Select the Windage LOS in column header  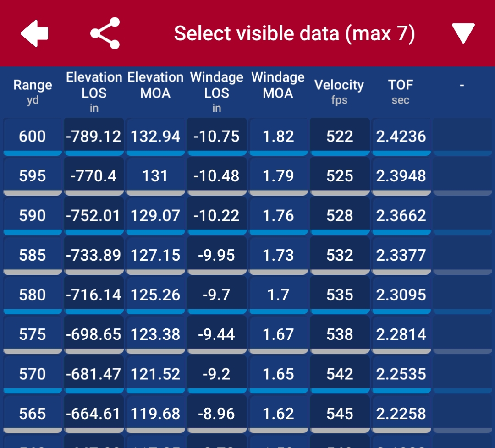coord(216,92)
